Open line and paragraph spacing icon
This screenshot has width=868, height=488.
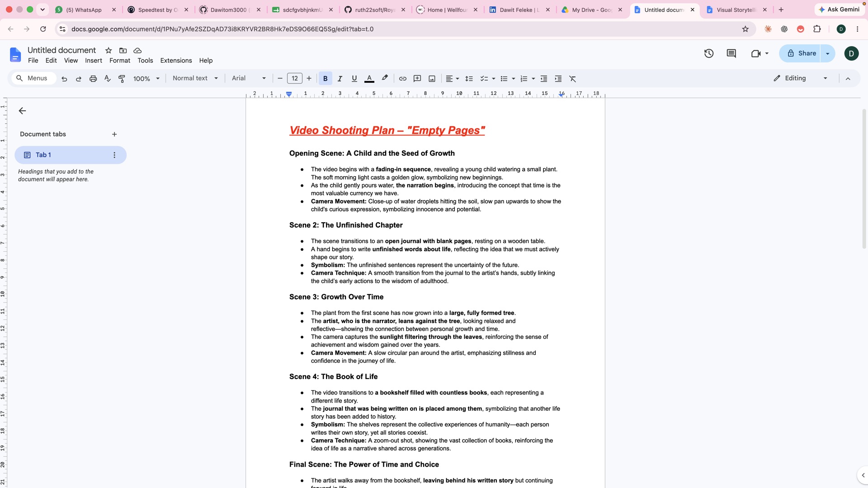pyautogui.click(x=469, y=79)
